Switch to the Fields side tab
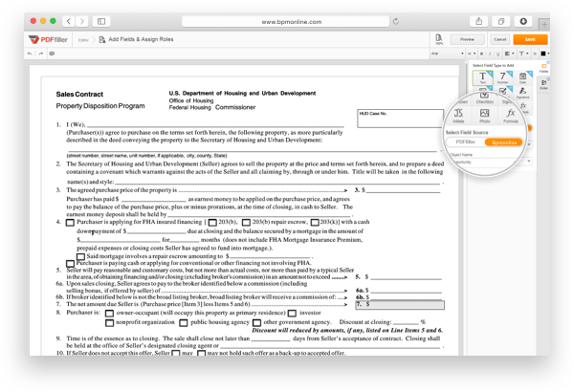Viewport: 574px width, 392px height. (543, 68)
